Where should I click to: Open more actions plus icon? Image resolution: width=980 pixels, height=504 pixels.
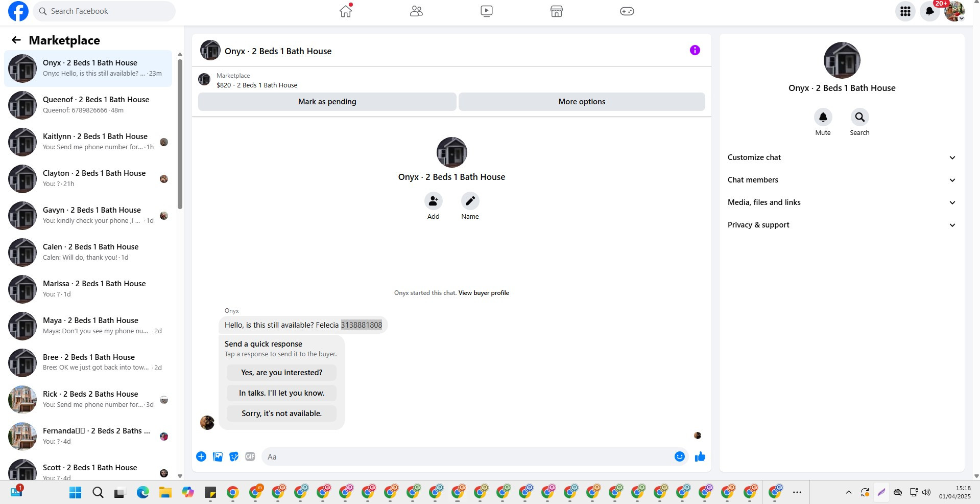201,456
